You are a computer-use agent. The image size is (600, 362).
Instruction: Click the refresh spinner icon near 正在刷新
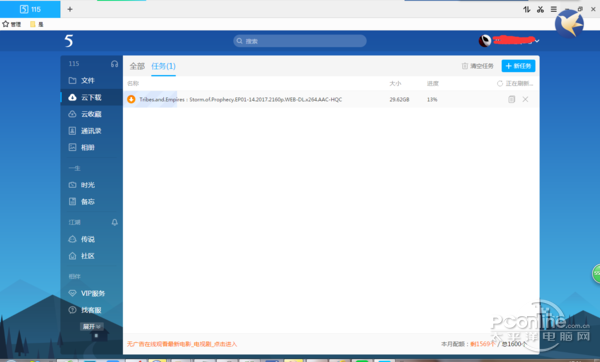click(x=500, y=83)
